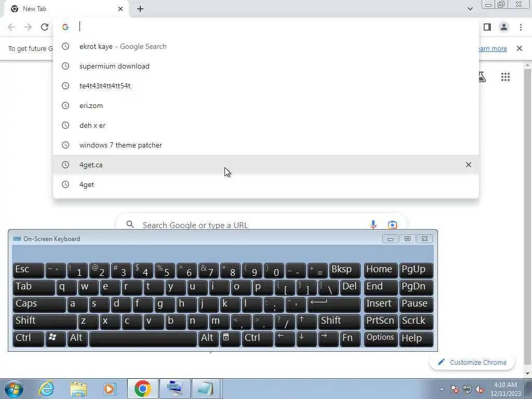Click the Bksp key

pyautogui.click(x=345, y=270)
